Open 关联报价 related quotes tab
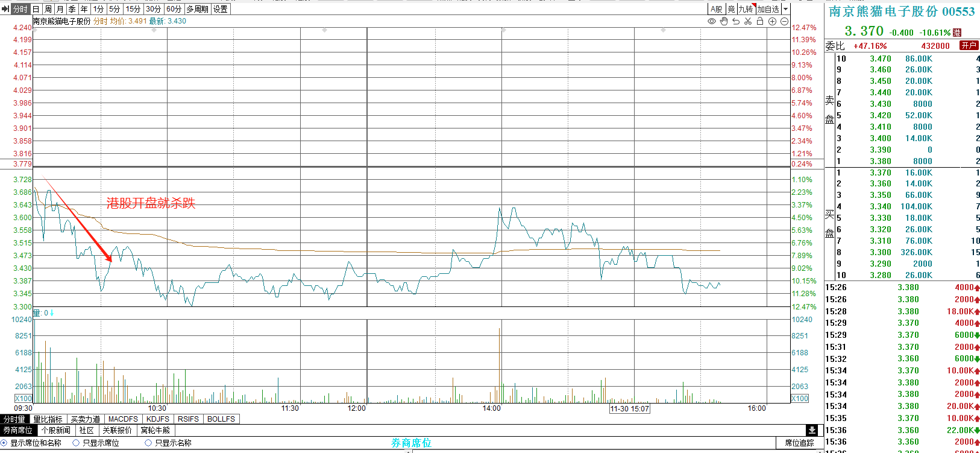 pyautogui.click(x=117, y=431)
